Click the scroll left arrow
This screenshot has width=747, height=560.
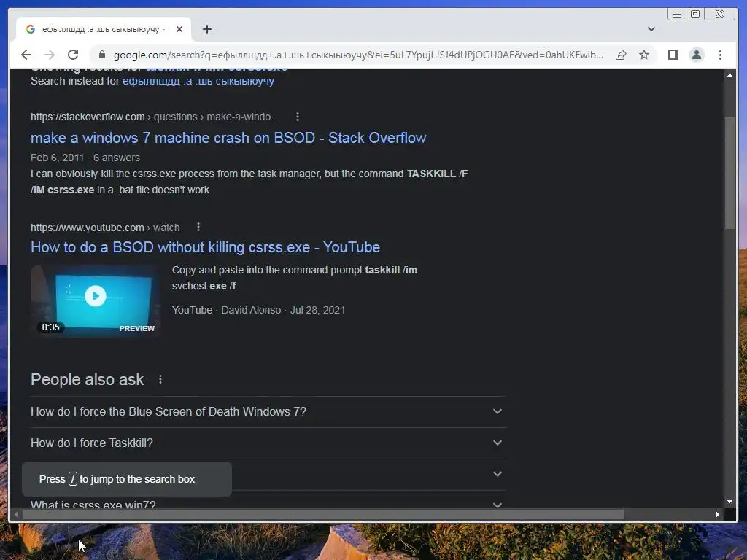(x=16, y=514)
